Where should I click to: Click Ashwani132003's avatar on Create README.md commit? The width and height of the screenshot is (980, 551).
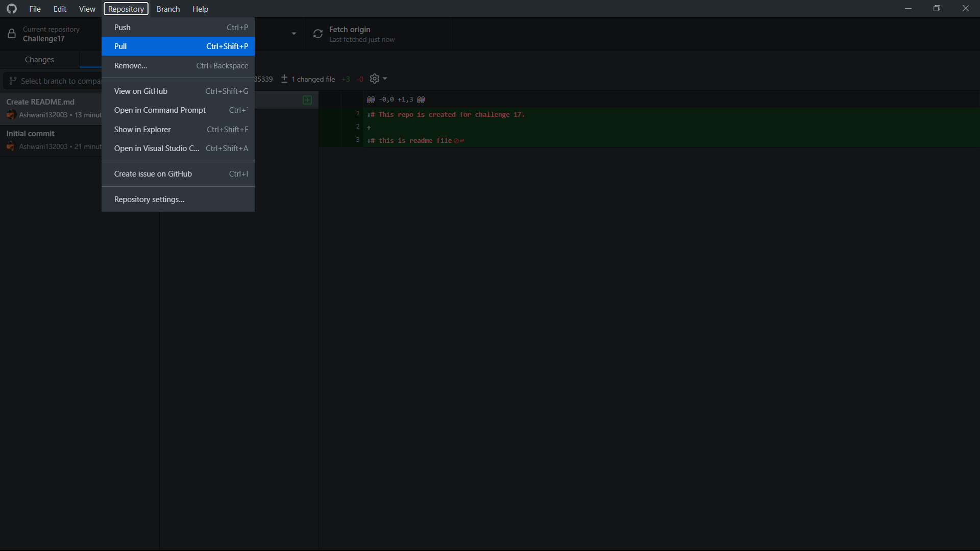[x=11, y=115]
